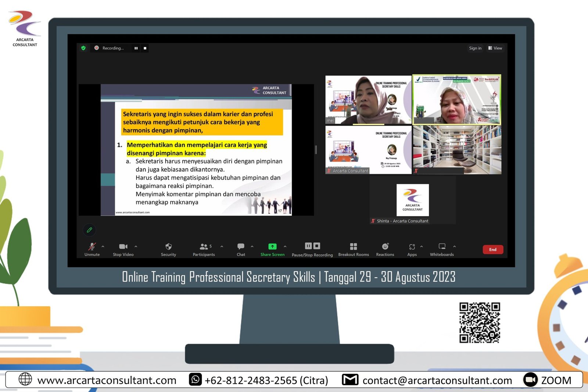Expand microphone audio settings chevron
The width and height of the screenshot is (588, 392).
[x=103, y=247]
